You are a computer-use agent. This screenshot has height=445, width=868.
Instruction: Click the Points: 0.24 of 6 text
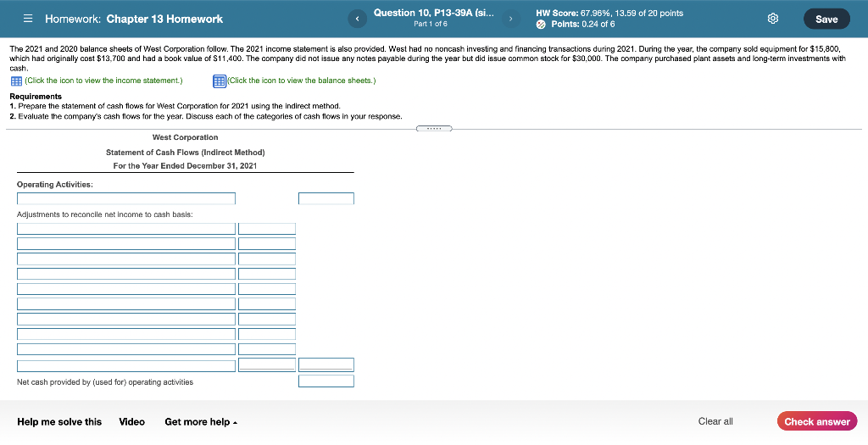583,25
